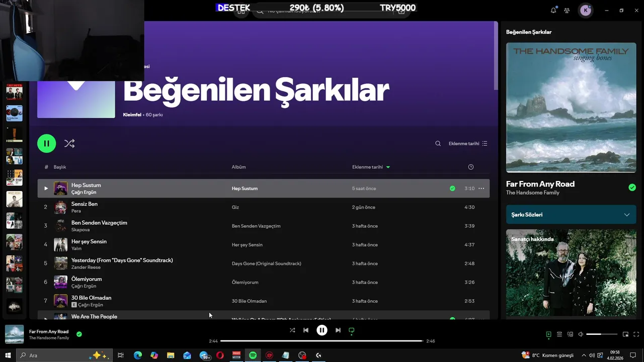Screen dimensions: 644x362
Task: Enable shuffle next to the green play button
Action: pos(69,143)
